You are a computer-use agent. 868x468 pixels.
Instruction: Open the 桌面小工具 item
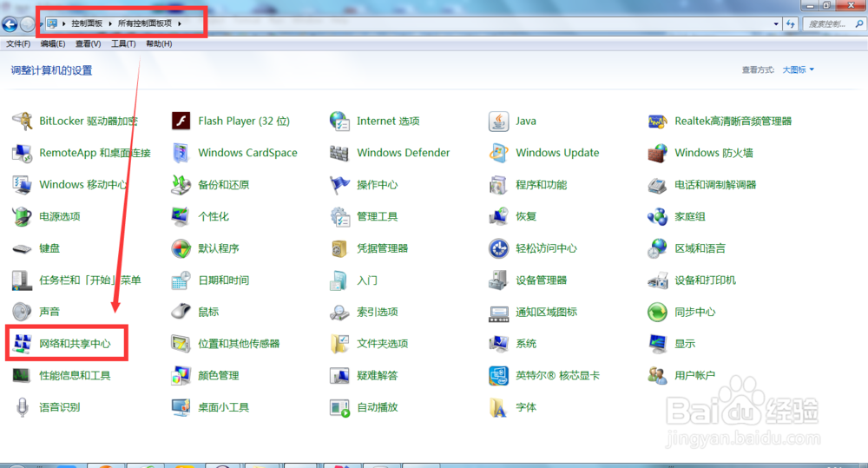click(224, 407)
